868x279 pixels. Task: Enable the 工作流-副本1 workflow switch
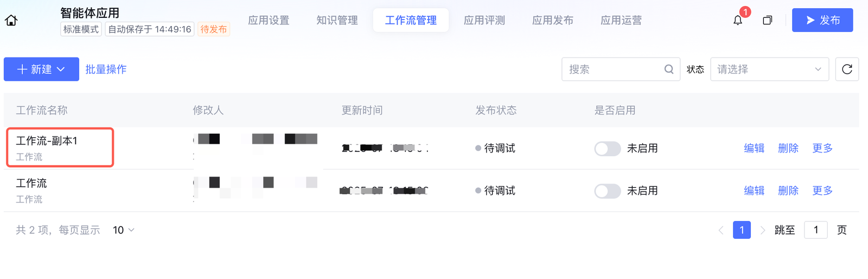608,149
